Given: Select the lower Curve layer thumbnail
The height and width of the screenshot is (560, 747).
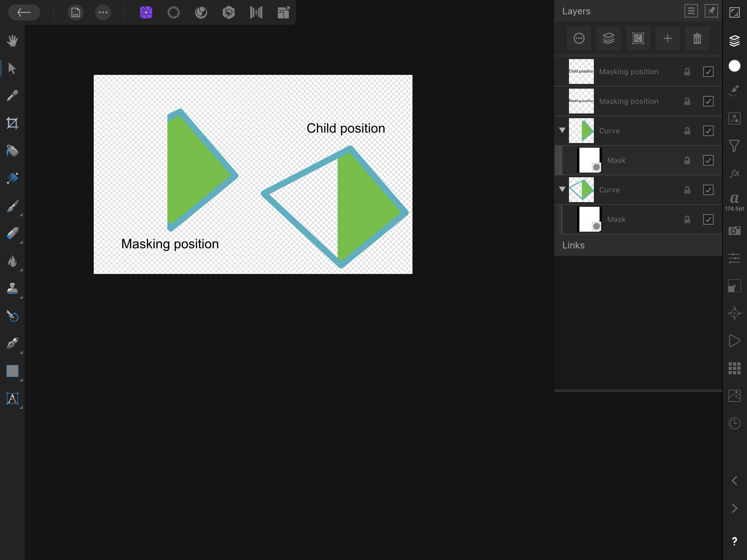Looking at the screenshot, I should (581, 190).
